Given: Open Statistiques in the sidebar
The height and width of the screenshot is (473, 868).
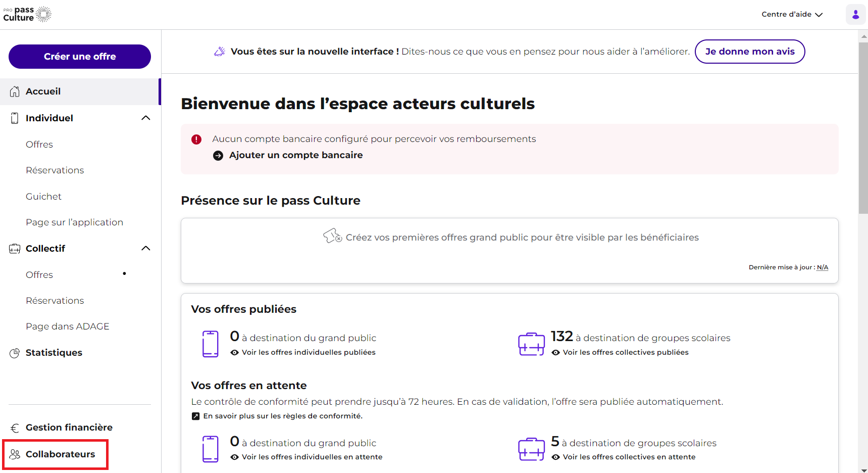Looking at the screenshot, I should [54, 353].
